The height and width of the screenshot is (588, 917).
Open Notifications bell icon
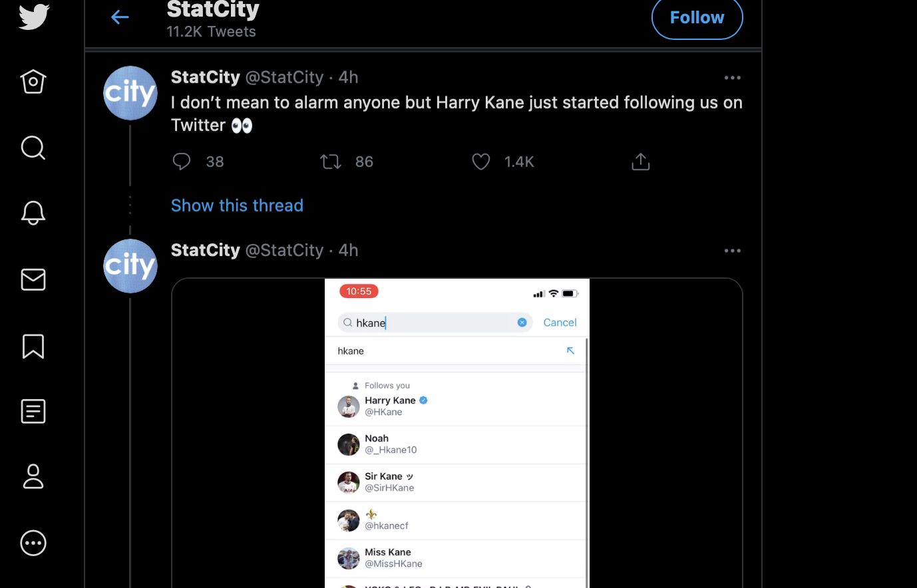[33, 213]
